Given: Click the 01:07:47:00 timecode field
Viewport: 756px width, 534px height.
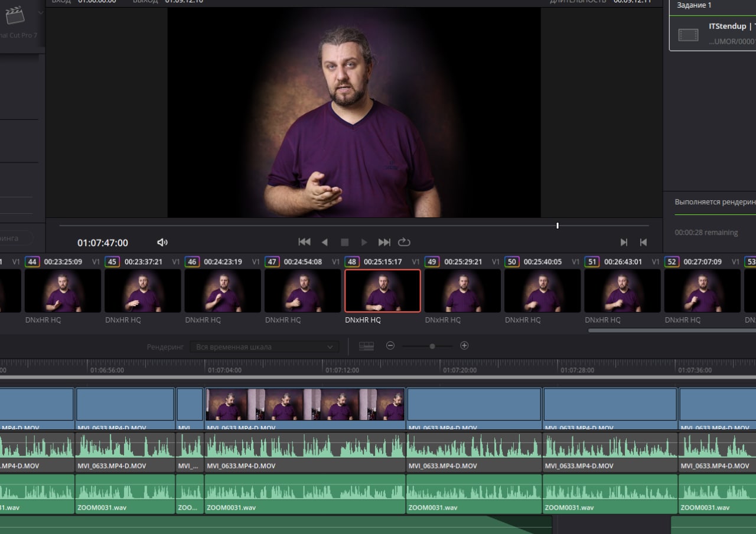Looking at the screenshot, I should pos(103,243).
